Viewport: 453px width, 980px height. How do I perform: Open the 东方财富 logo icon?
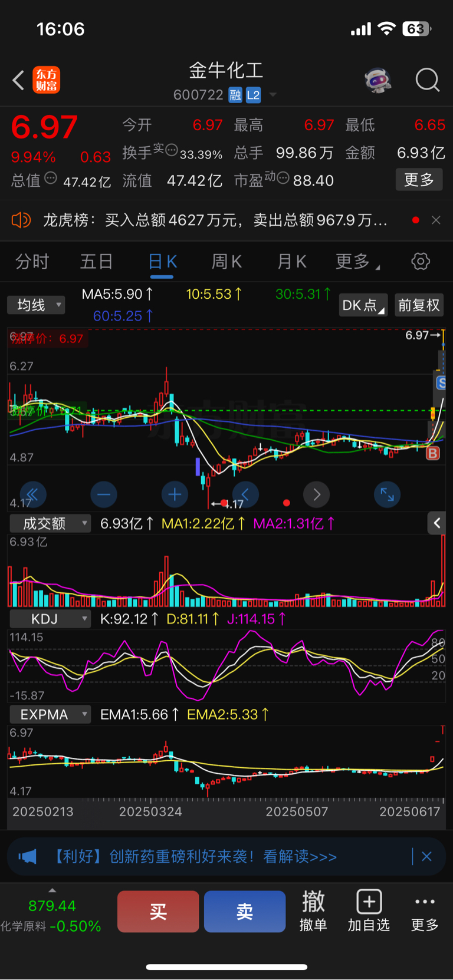tap(46, 80)
